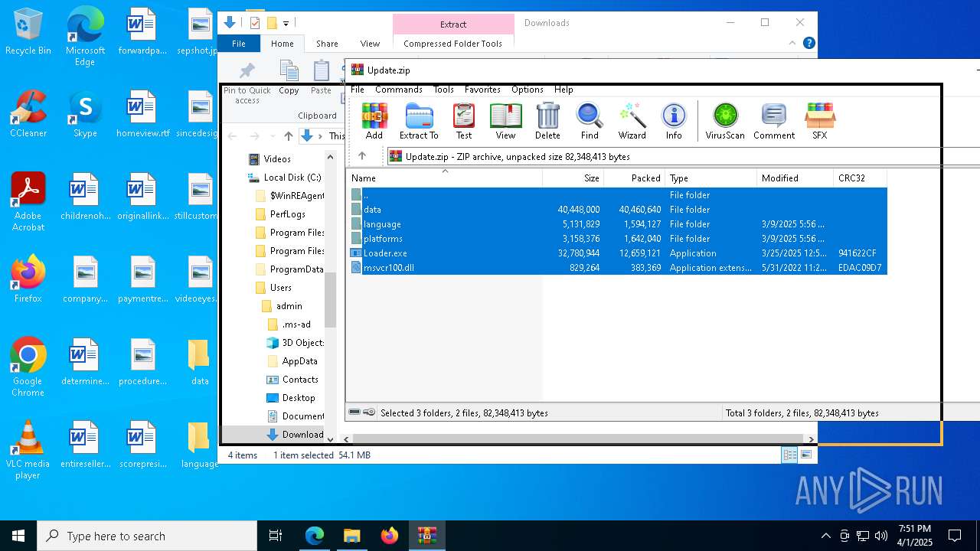Sort by Modified column header
This screenshot has height=551, width=980.
795,178
